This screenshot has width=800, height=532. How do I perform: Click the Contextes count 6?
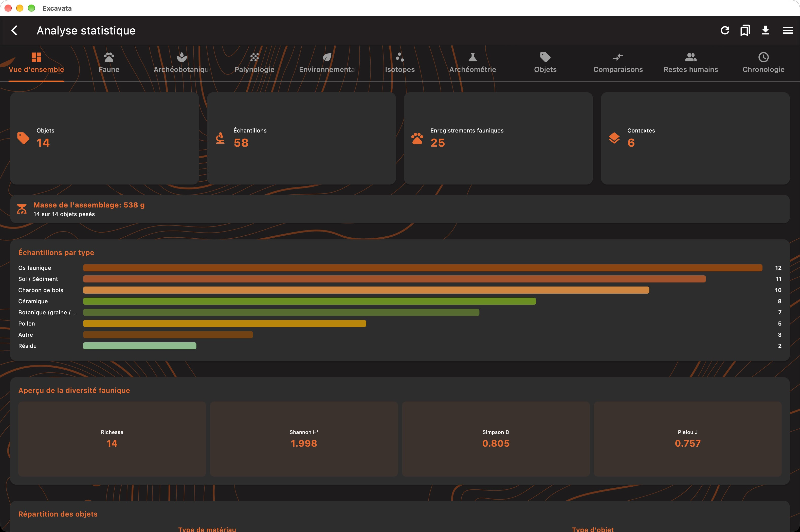tap(631, 143)
